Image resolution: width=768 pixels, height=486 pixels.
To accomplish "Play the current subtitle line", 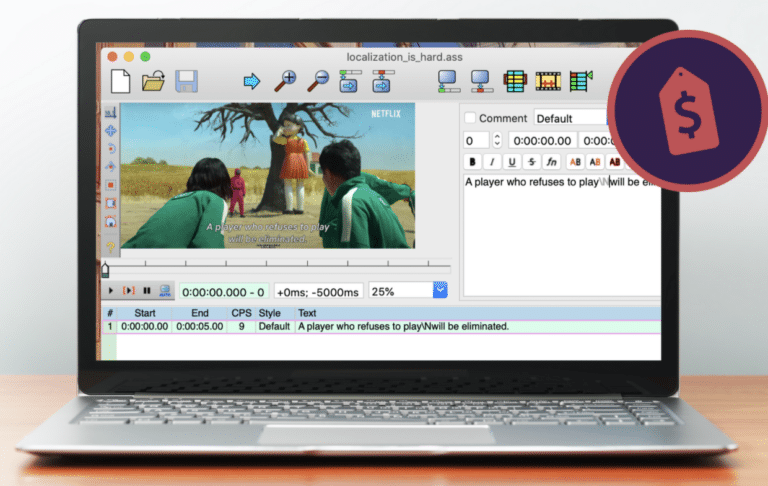I will 129,291.
